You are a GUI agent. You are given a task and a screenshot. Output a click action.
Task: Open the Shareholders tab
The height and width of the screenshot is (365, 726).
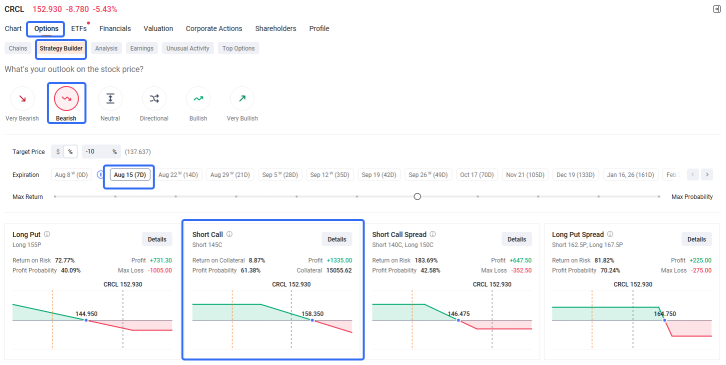pyautogui.click(x=275, y=28)
